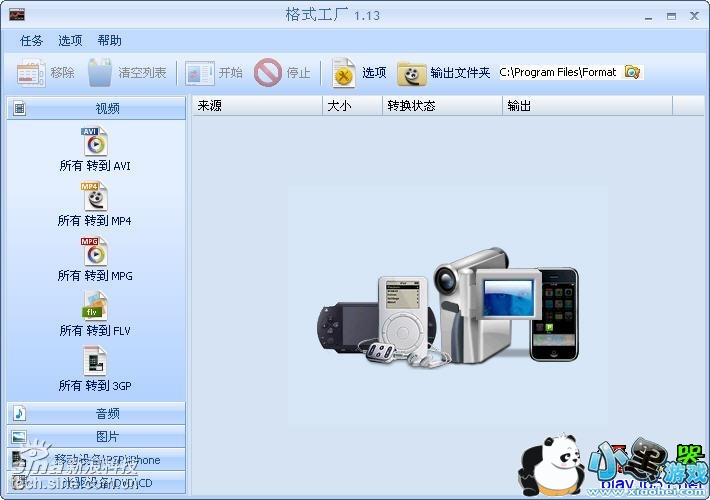Screen dimensions: 710x500
Task: Click the film icon on 视频 header
Action: click(19, 108)
